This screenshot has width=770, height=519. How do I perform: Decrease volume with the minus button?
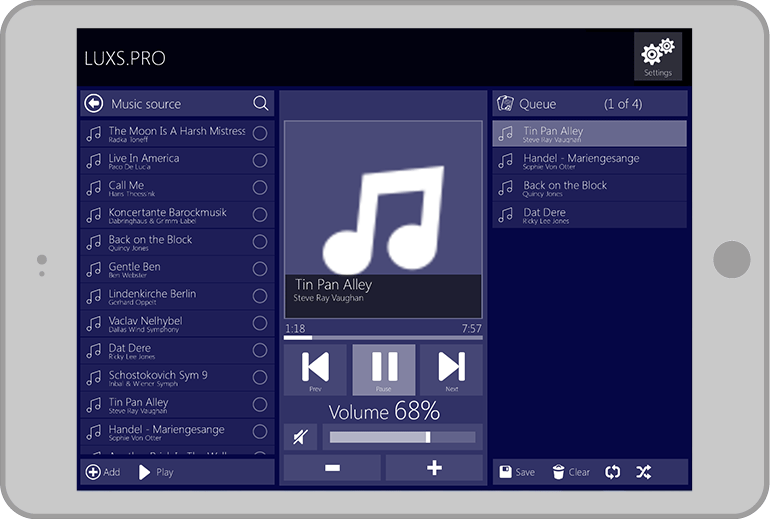click(332, 468)
